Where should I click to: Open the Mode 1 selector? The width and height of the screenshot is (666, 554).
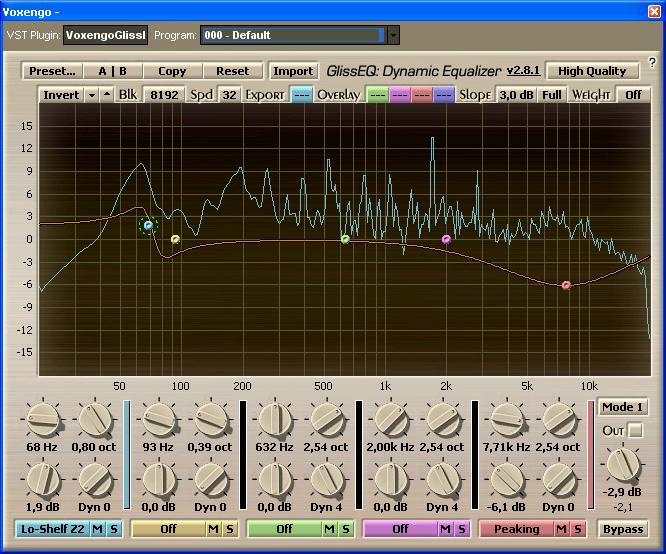(622, 407)
